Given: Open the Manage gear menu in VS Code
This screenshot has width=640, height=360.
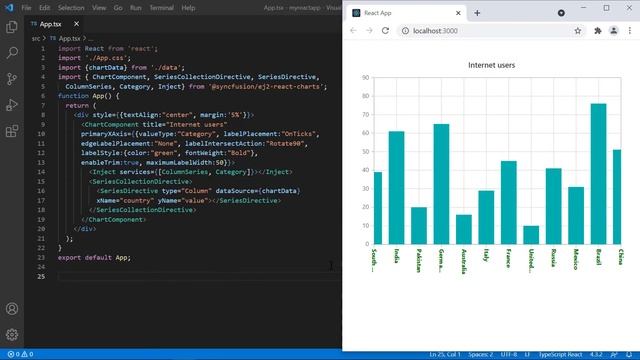Looking at the screenshot, I should (12, 335).
